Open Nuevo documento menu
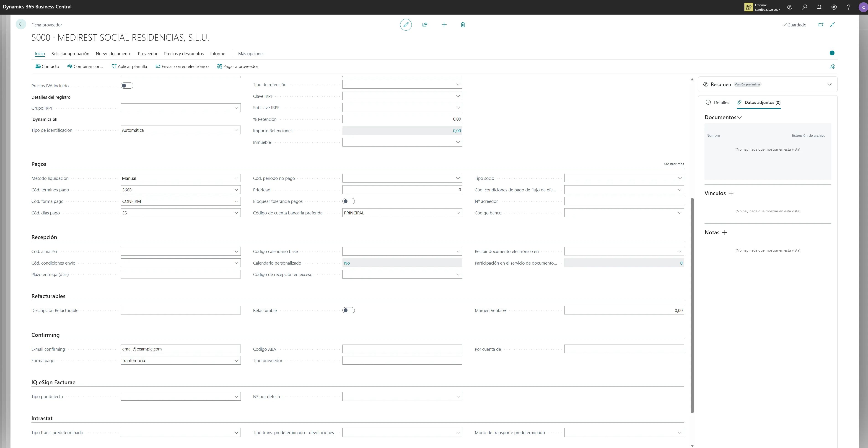This screenshot has width=868, height=448. click(114, 54)
